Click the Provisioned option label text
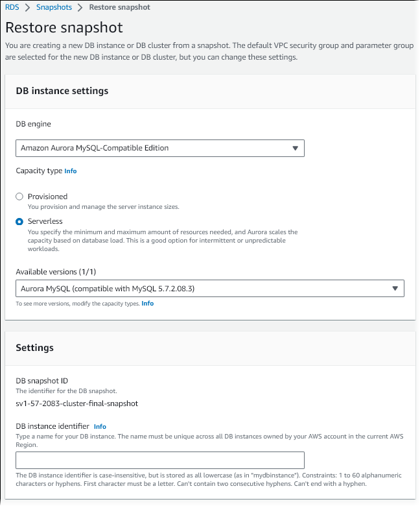The height and width of the screenshot is (506, 420). [x=47, y=197]
